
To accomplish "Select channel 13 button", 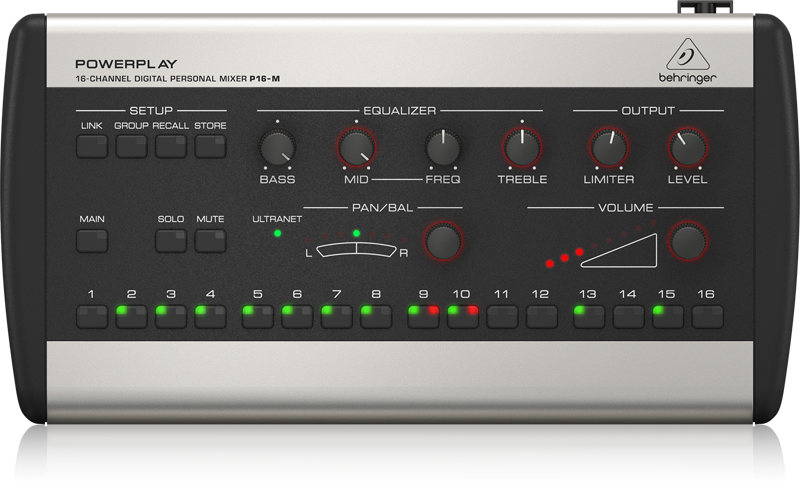I will [589, 317].
